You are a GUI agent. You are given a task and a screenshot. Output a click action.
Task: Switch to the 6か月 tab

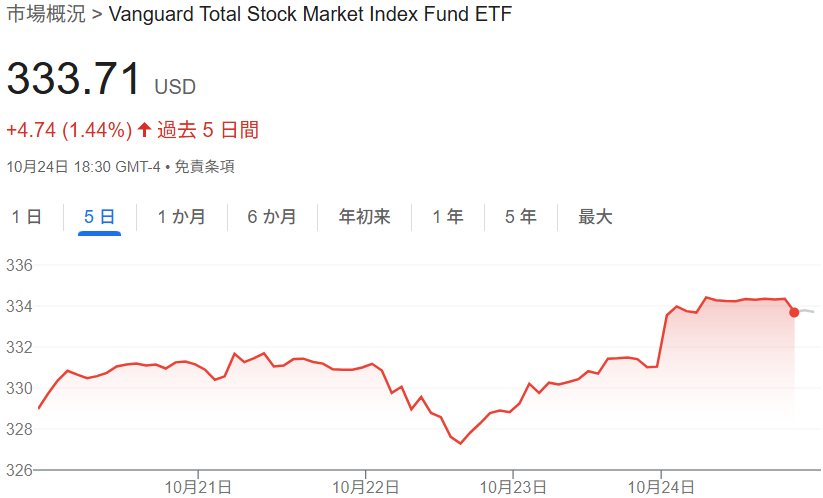[x=272, y=217]
